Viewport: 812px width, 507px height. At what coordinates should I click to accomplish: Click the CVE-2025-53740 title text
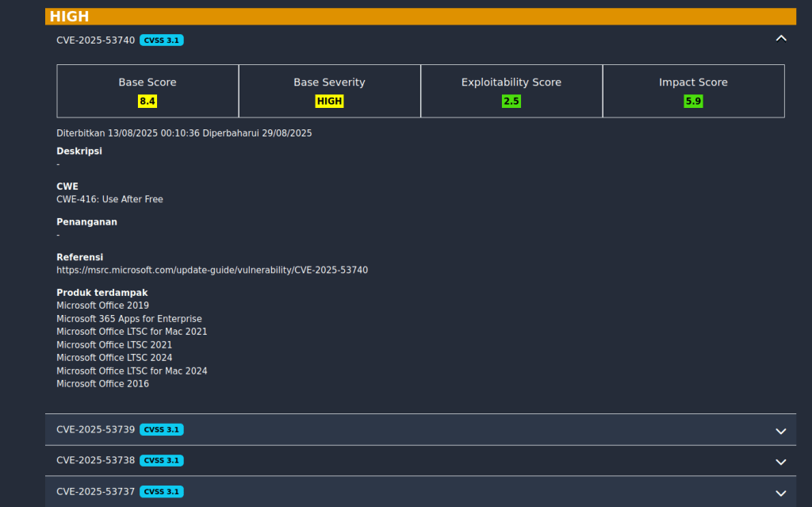(95, 40)
